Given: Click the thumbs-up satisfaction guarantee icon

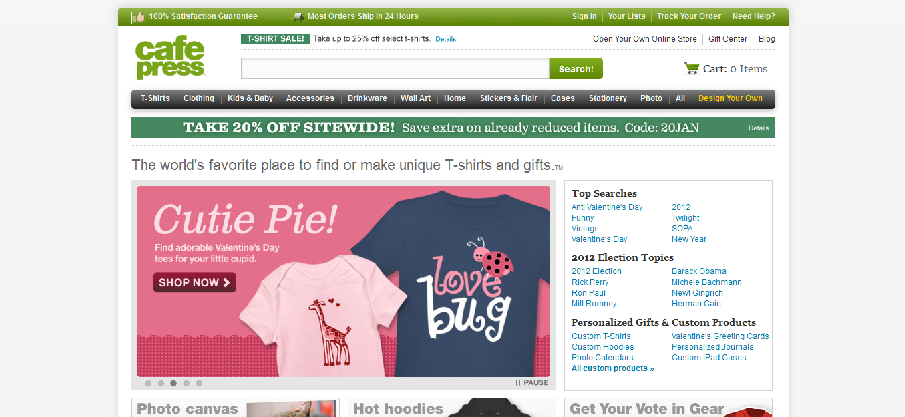Looking at the screenshot, I should coord(137,17).
